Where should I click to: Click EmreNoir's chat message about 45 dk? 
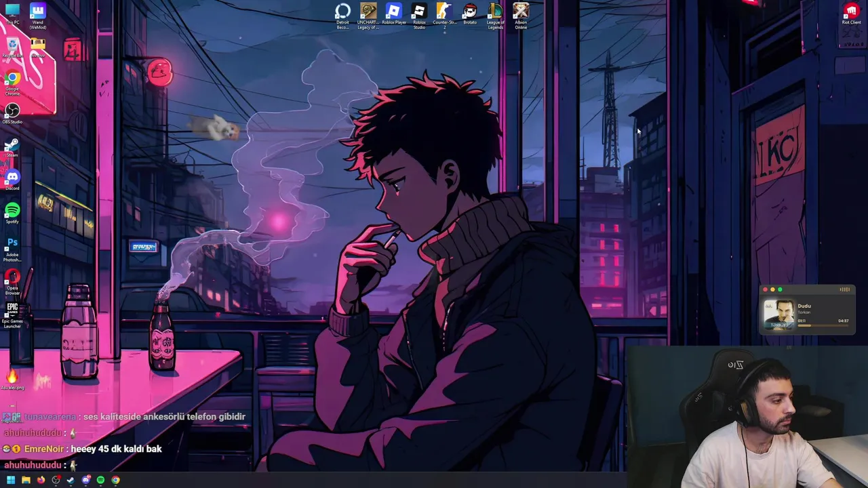pyautogui.click(x=116, y=449)
